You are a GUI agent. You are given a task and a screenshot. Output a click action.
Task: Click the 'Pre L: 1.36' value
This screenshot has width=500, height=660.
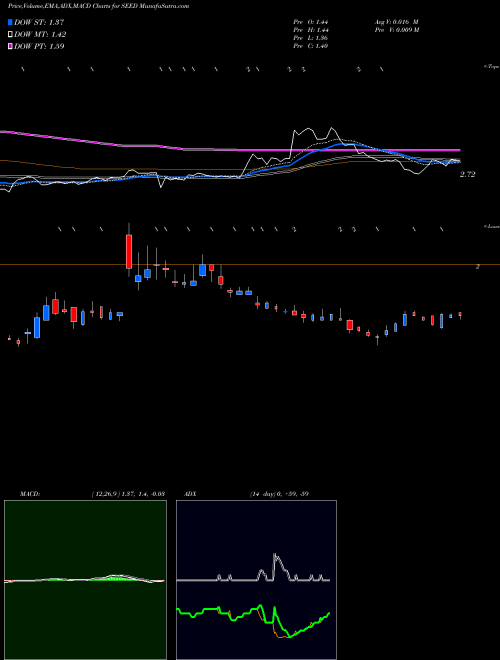[311, 38]
